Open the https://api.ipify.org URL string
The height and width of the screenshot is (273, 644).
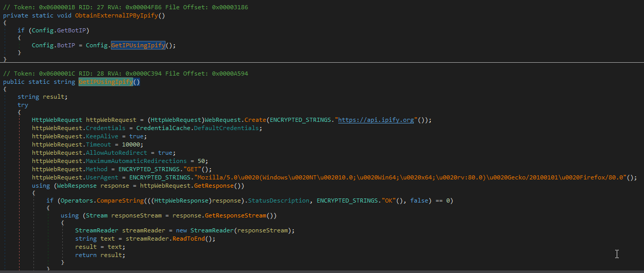(376, 120)
